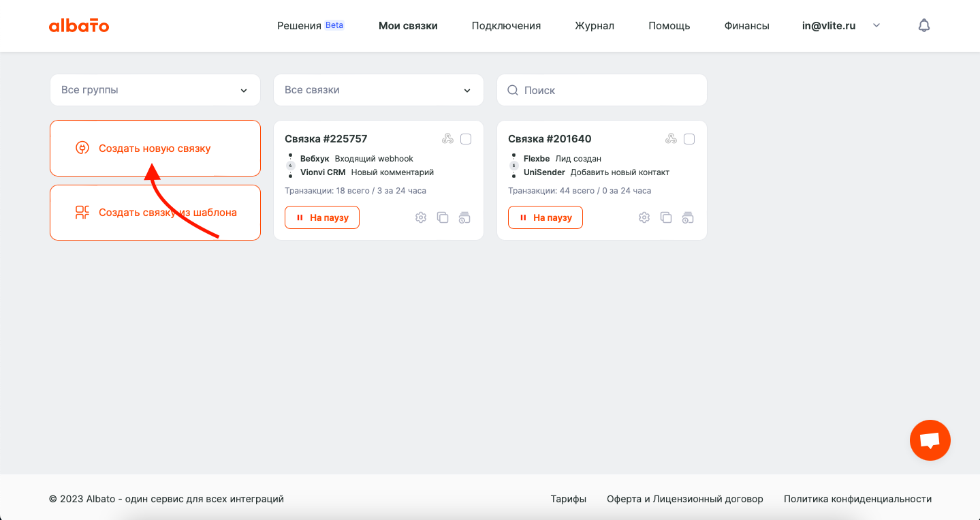Focus the Поиск search field
The height and width of the screenshot is (520, 980).
coord(602,90)
